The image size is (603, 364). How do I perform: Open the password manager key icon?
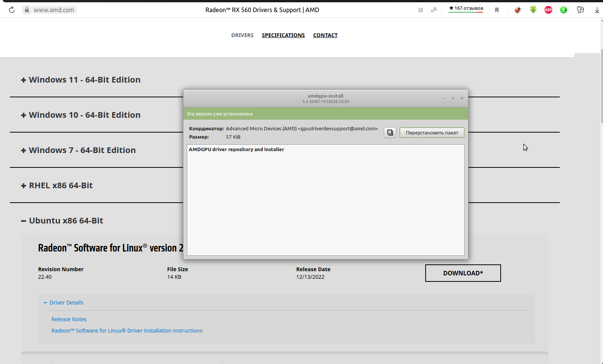(x=580, y=10)
